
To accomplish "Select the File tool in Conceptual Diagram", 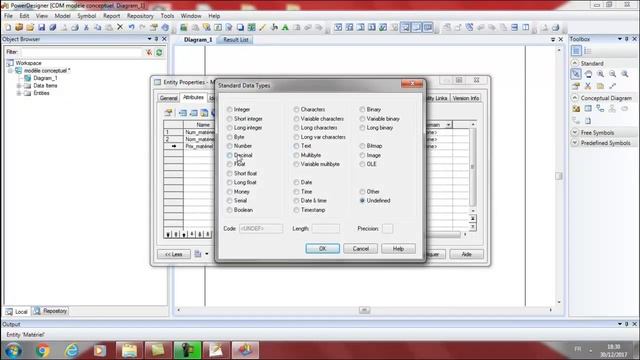I will (x=588, y=121).
